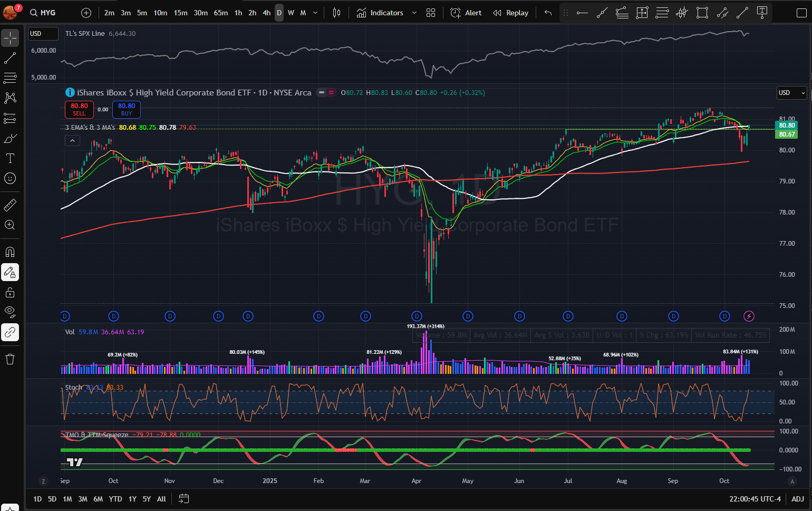Select the crosshair cursor tool

pyautogui.click(x=10, y=38)
